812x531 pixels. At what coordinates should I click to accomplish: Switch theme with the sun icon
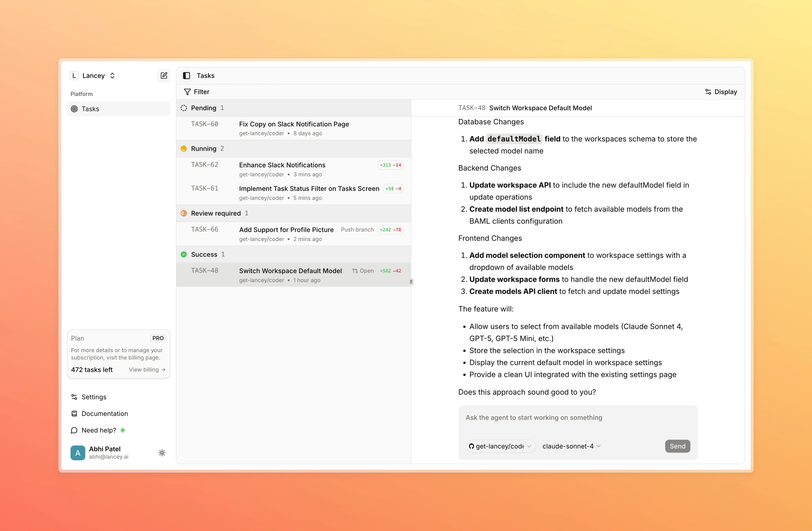pos(162,452)
